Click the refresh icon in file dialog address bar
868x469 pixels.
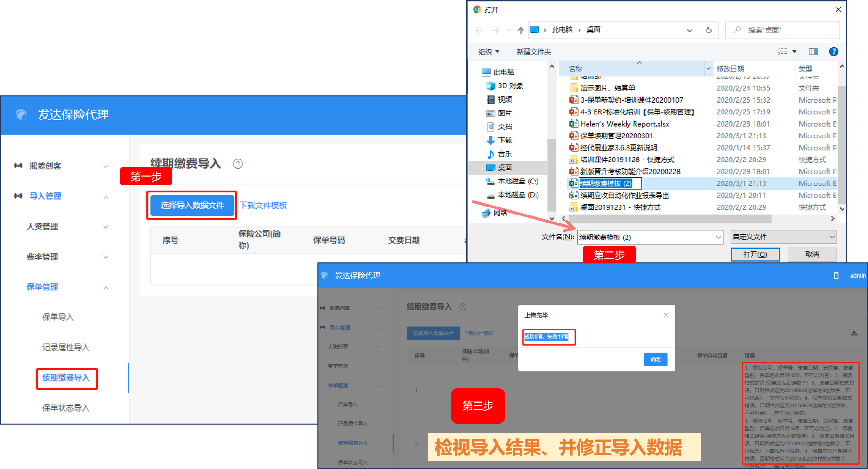click(708, 30)
